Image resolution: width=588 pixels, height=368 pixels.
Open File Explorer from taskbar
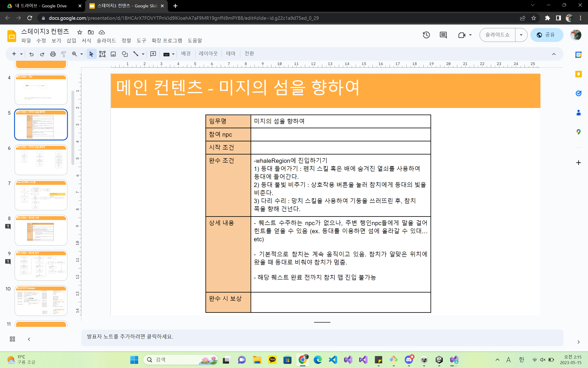[257, 359]
